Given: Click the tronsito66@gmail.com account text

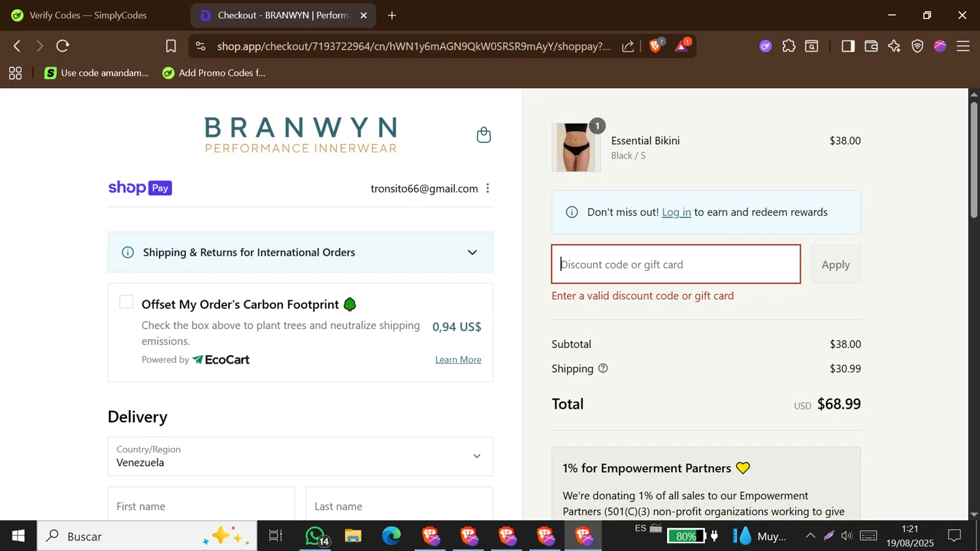Looking at the screenshot, I should click(424, 189).
